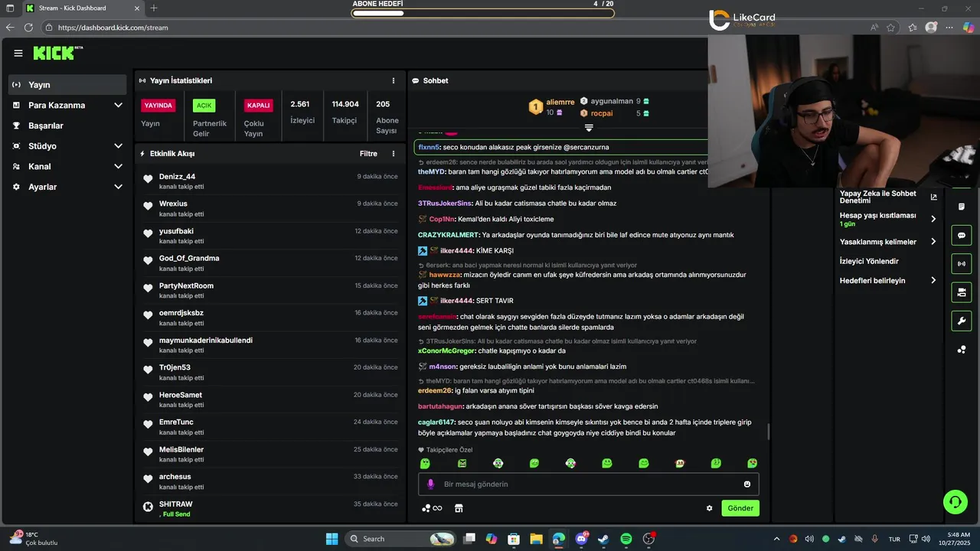
Task: Open aliemrre top gifter profile
Action: pos(560,102)
